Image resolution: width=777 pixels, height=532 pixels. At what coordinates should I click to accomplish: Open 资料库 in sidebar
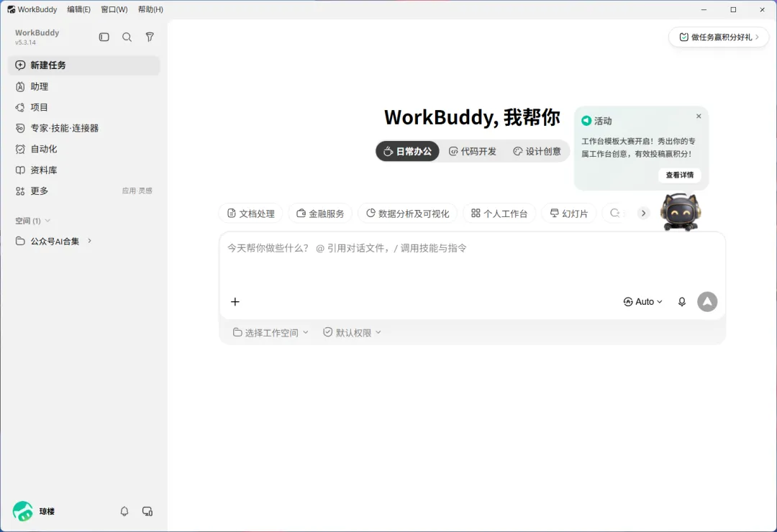point(83,170)
